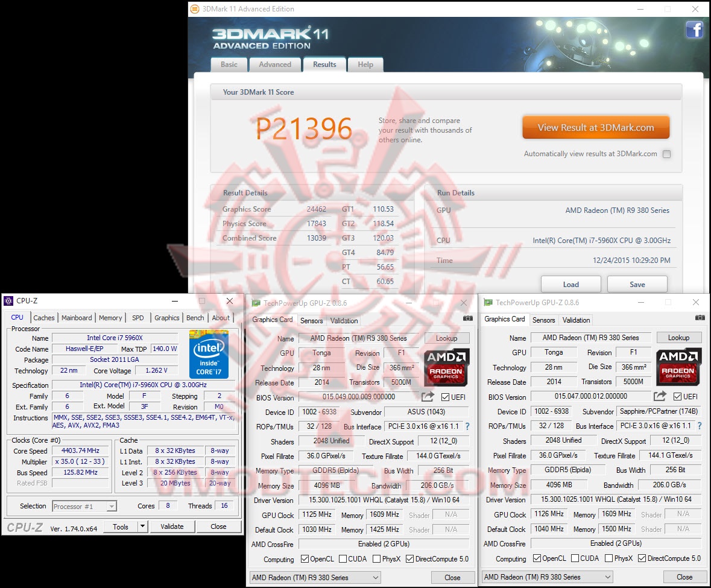
Task: Toggle OpenCL checkbox in left GPU-Z
Action: 305,559
